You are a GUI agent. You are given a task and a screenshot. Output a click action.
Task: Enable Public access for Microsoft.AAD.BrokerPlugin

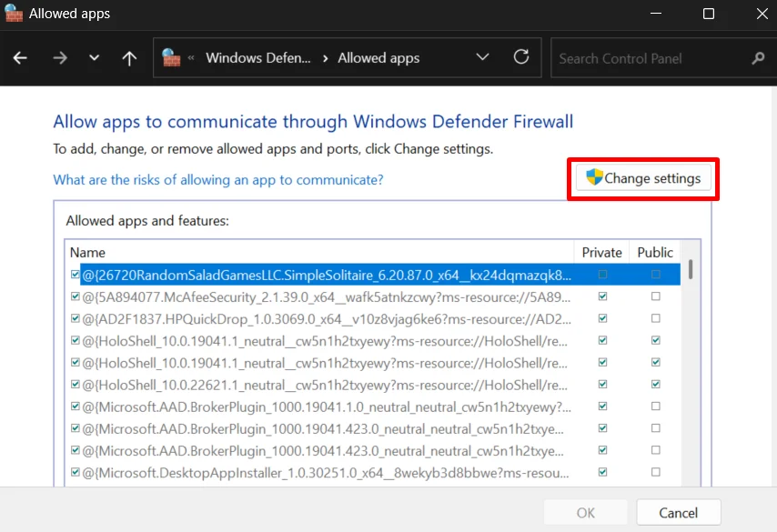tap(655, 407)
